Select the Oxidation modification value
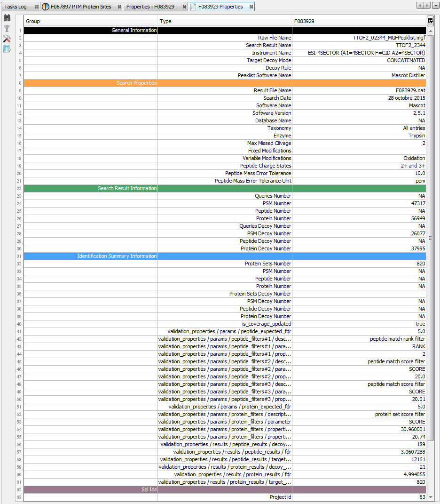 pyautogui.click(x=359, y=159)
